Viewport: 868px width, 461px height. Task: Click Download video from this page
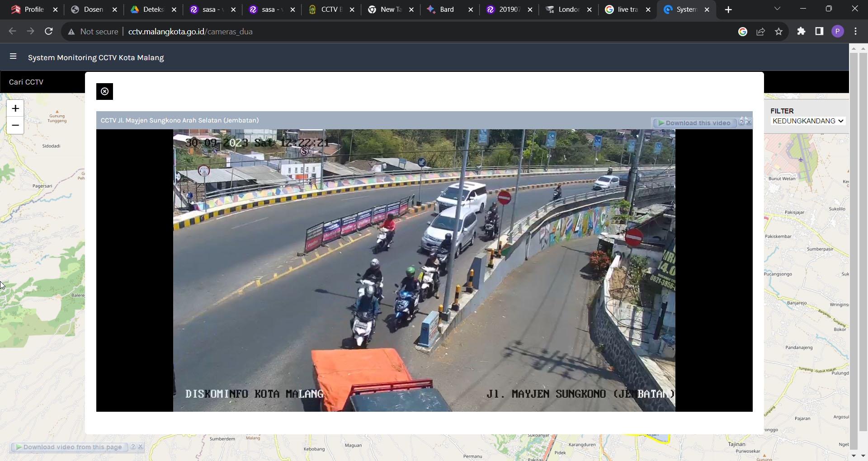69,447
